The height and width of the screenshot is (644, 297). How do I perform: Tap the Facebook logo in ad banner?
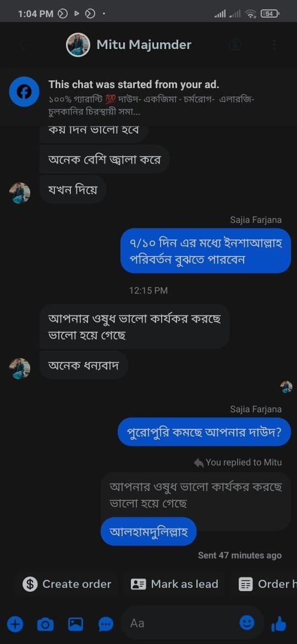pyautogui.click(x=24, y=92)
